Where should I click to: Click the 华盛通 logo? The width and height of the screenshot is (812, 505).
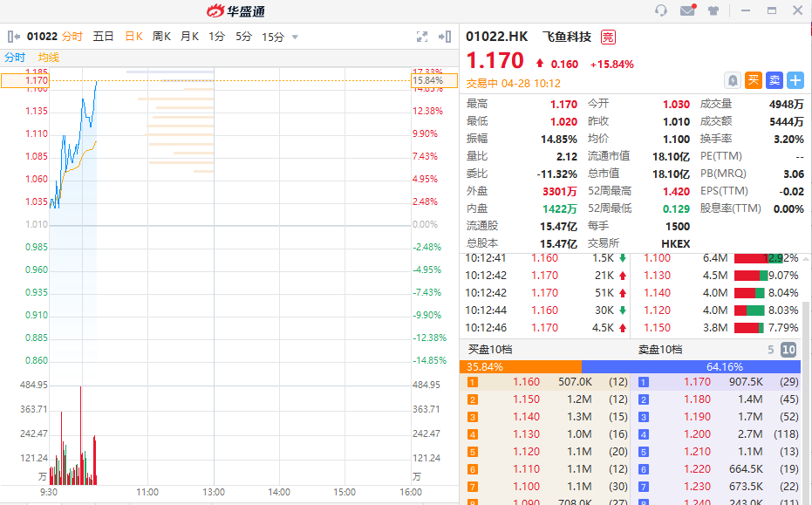pyautogui.click(x=235, y=10)
